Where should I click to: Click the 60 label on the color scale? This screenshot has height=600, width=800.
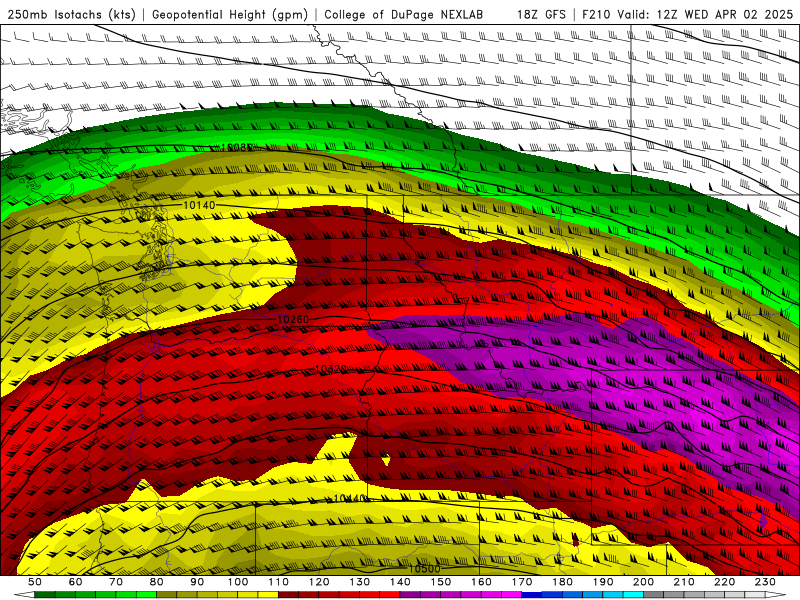tap(76, 582)
